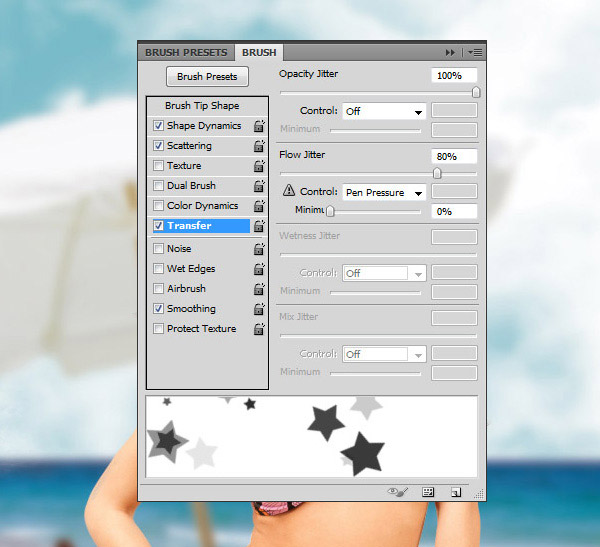
Task: Toggle lock icon for Shape Dynamics
Action: tap(259, 126)
